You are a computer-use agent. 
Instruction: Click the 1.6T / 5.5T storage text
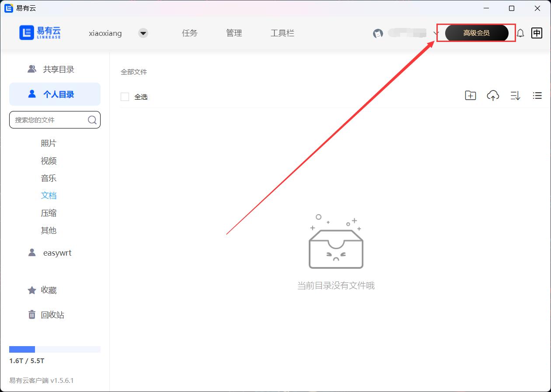point(27,361)
